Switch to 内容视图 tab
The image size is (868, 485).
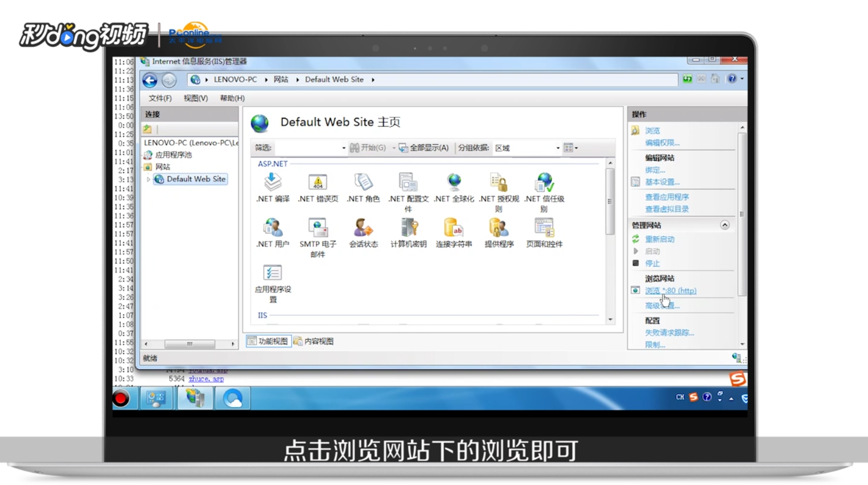[x=313, y=341]
